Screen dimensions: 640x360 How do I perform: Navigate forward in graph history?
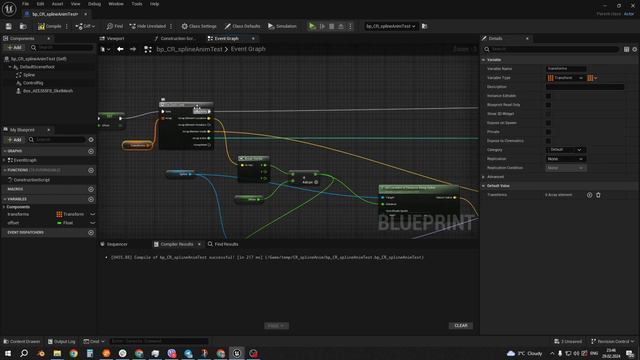tap(133, 49)
